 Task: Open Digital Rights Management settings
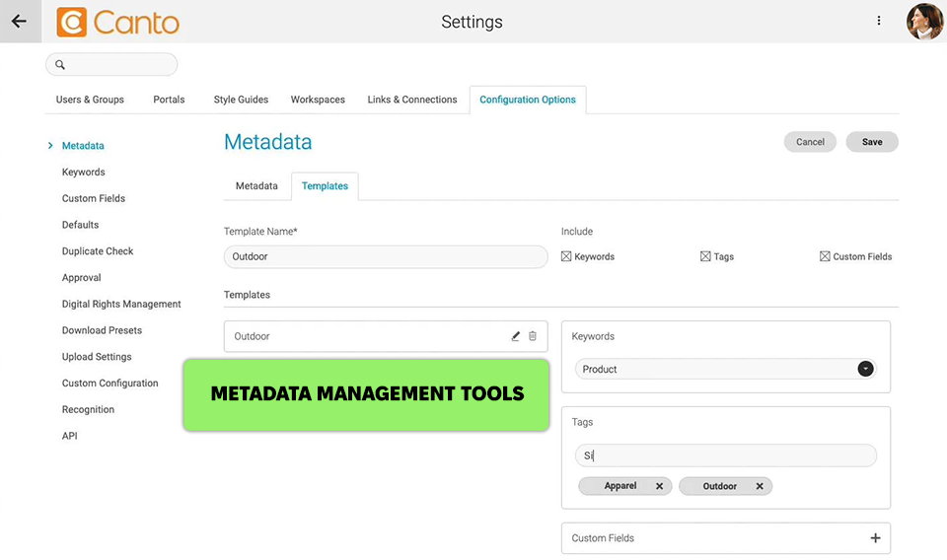click(121, 304)
